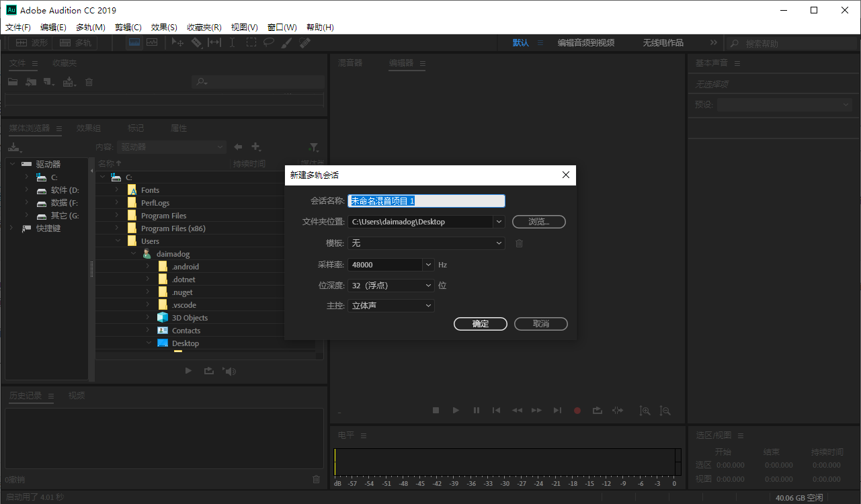Click New File icon in 文件 panel
This screenshot has width=861, height=504.
pyautogui.click(x=49, y=82)
